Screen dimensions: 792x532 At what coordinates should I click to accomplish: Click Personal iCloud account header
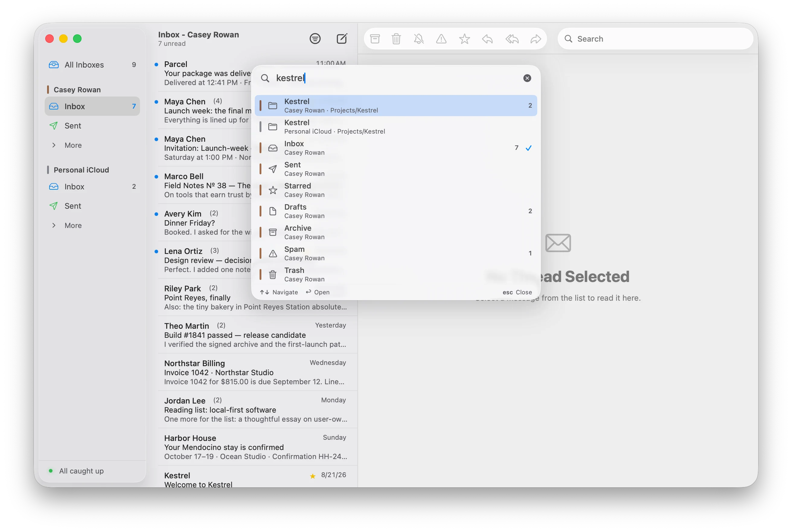[81, 169]
